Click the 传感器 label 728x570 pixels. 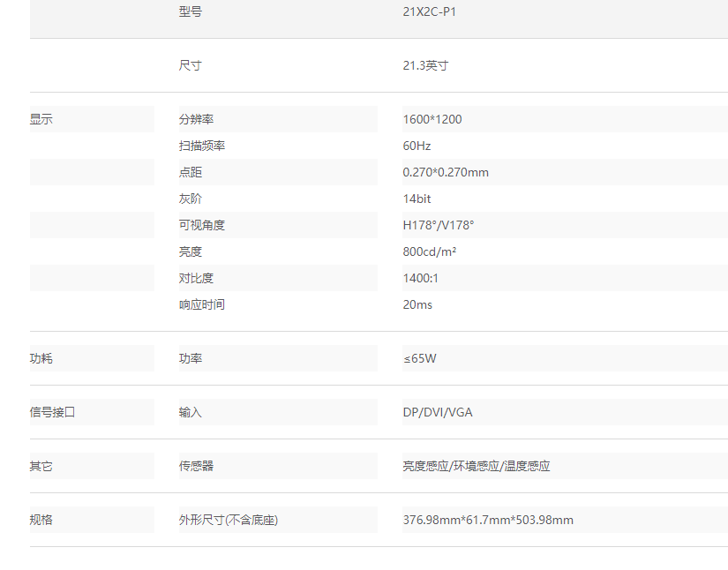pos(196,466)
